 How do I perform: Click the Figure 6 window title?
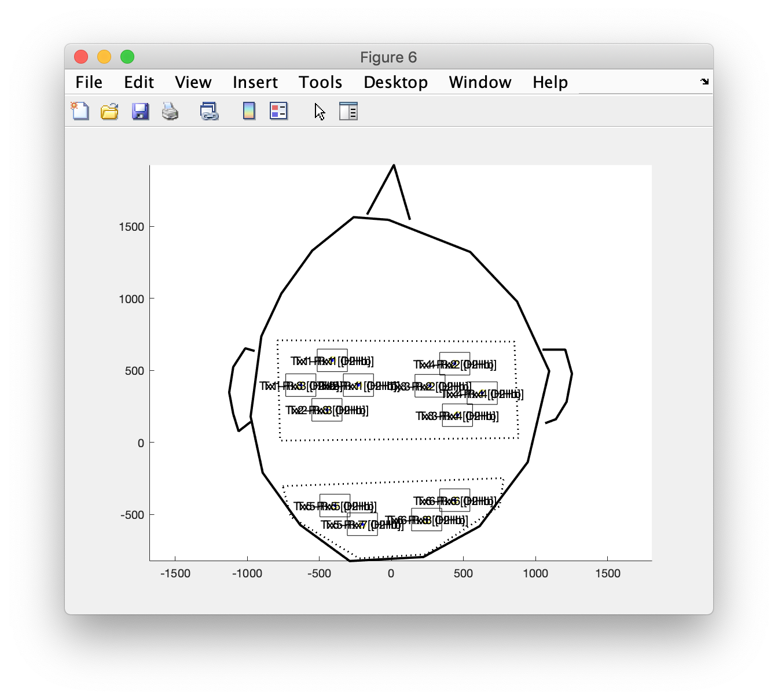(388, 57)
